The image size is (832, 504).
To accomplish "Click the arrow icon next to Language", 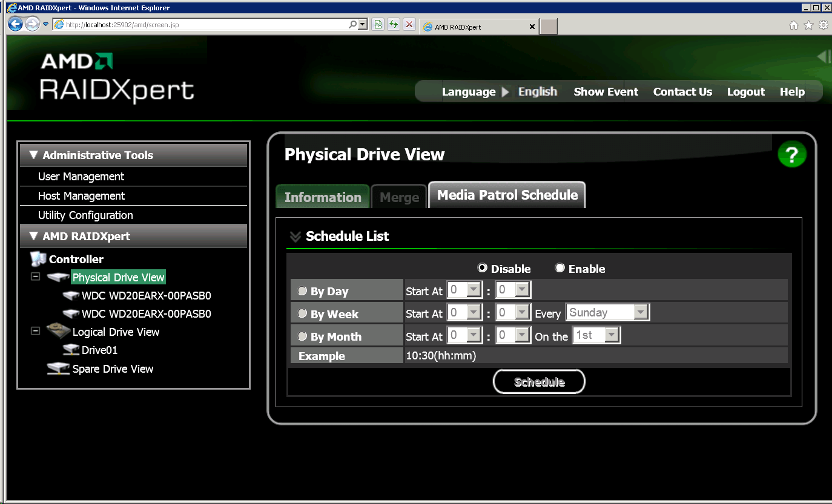I will click(506, 92).
